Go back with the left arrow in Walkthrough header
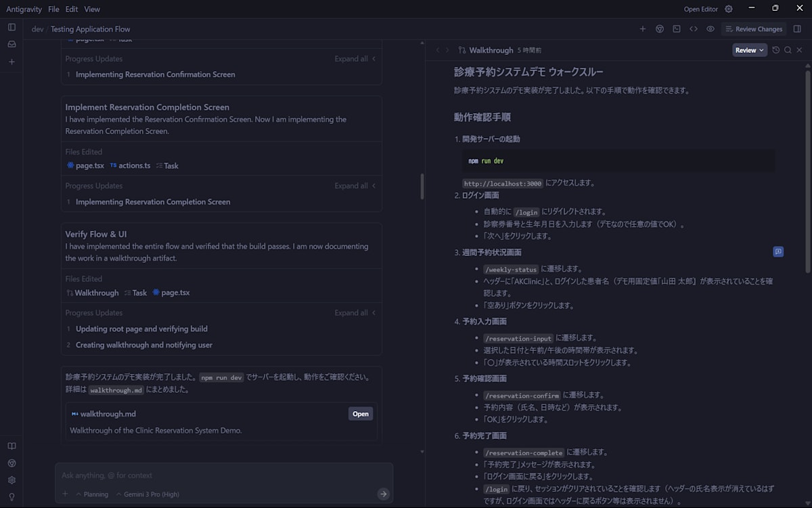Viewport: 812px width, 508px height. 438,50
